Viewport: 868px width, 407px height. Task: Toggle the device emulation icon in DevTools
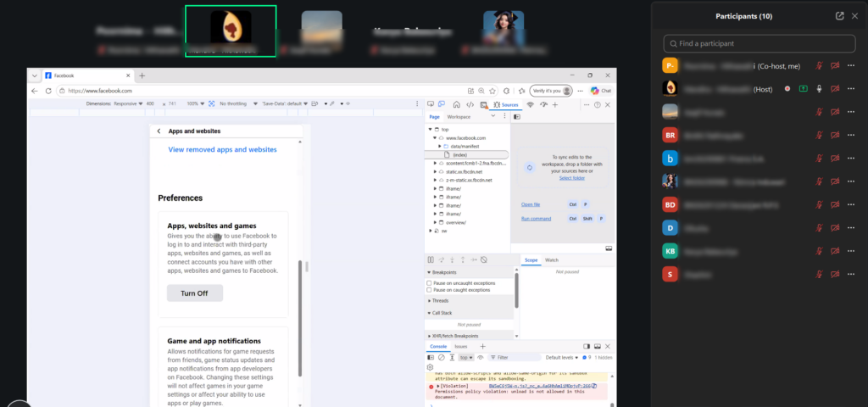[441, 104]
